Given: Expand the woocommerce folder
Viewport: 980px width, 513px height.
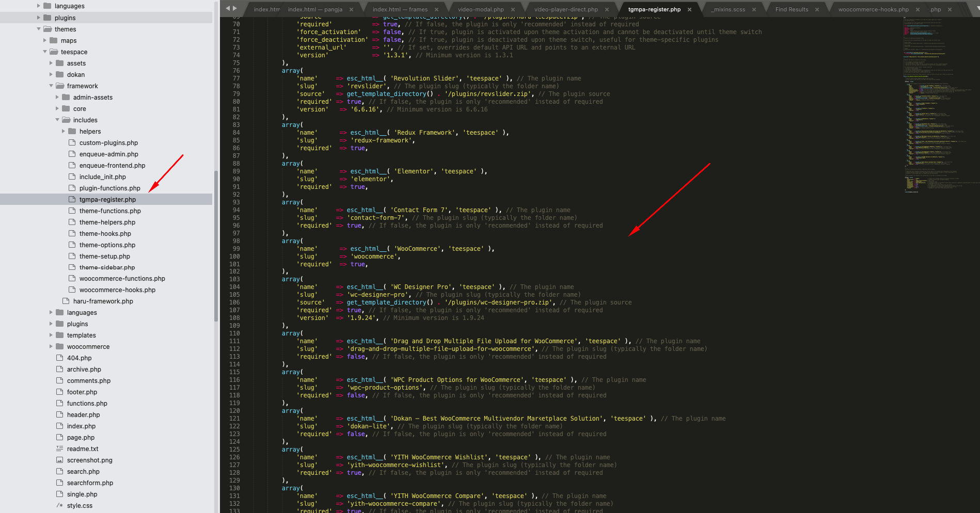Looking at the screenshot, I should (51, 346).
